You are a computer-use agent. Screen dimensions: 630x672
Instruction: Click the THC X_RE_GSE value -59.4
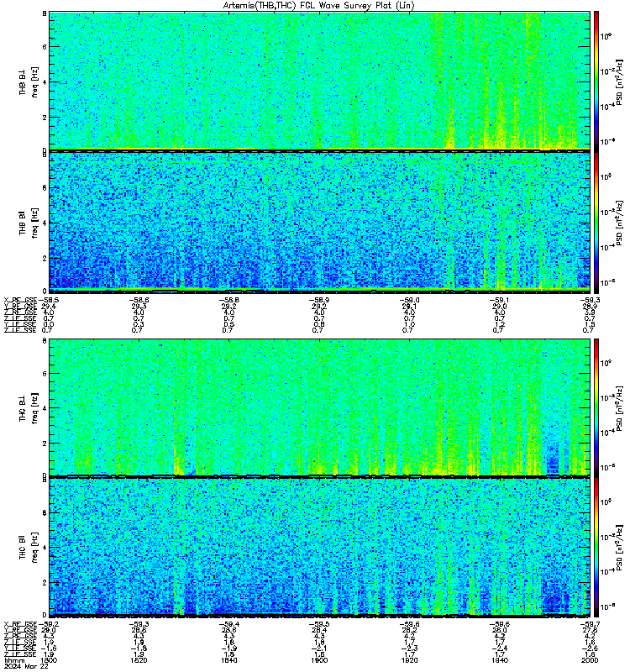[228, 624]
